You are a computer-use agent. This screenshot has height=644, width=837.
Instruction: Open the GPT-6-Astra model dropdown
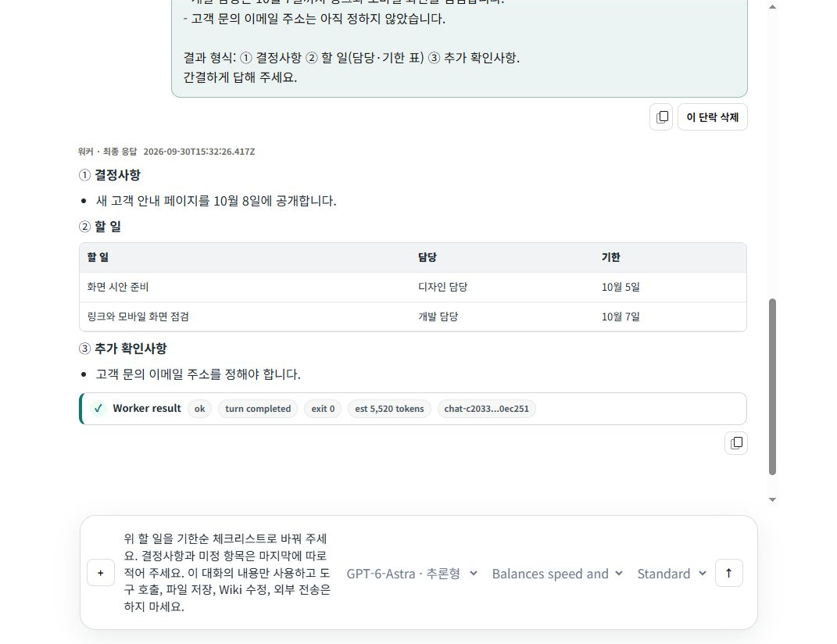click(x=412, y=574)
